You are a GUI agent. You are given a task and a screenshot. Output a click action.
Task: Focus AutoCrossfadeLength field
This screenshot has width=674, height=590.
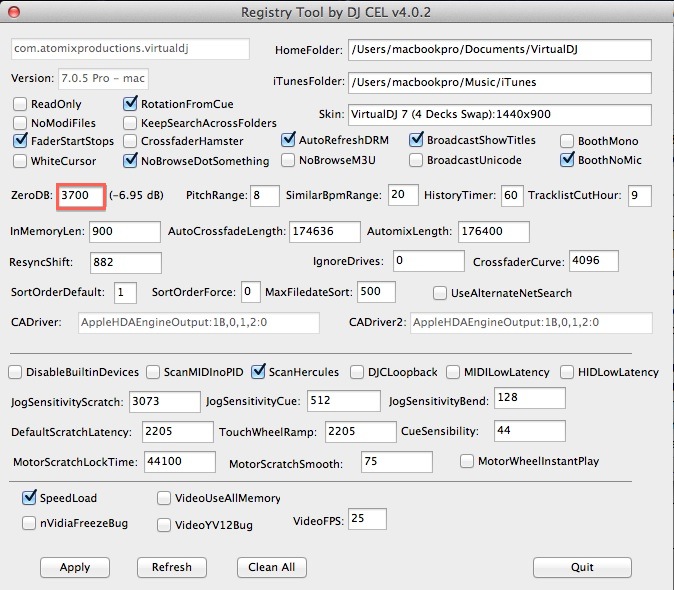[325, 232]
